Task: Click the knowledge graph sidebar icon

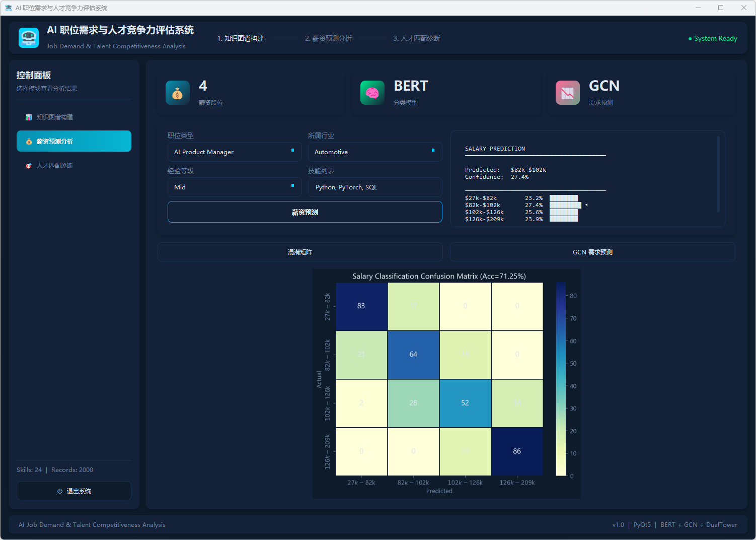Action: point(29,117)
